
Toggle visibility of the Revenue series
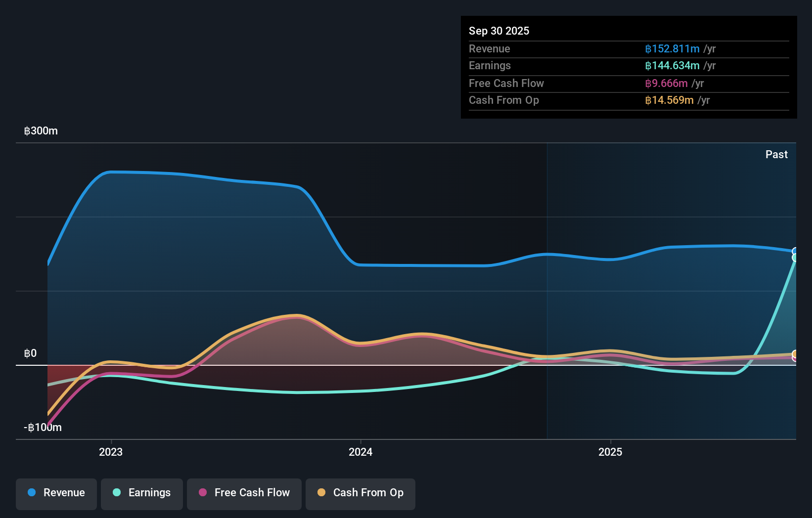click(56, 493)
